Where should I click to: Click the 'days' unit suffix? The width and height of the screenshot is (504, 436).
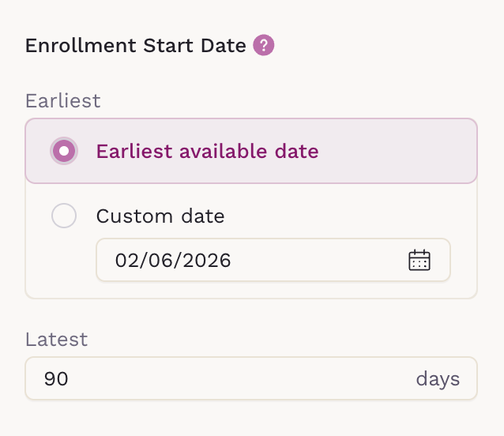click(x=438, y=379)
